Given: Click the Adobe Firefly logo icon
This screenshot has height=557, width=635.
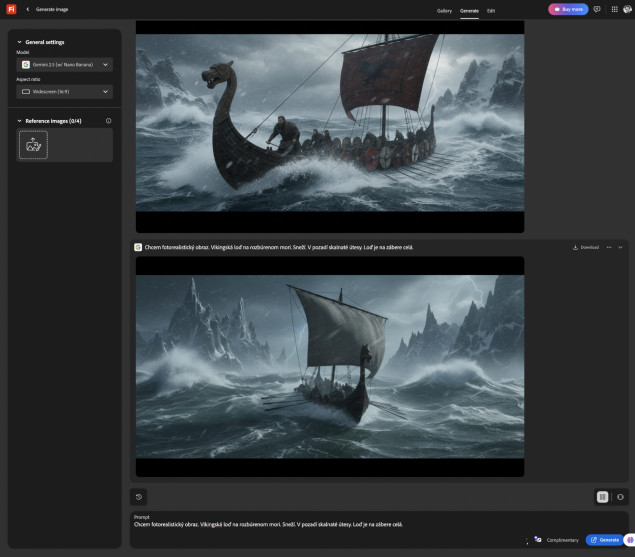Looking at the screenshot, I should [10, 9].
